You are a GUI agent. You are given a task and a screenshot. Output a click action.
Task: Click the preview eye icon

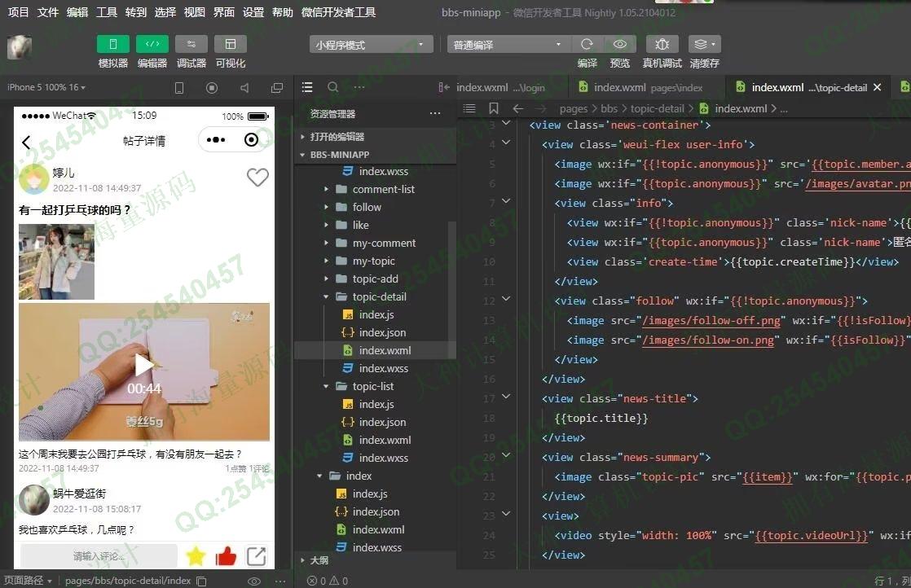click(620, 44)
